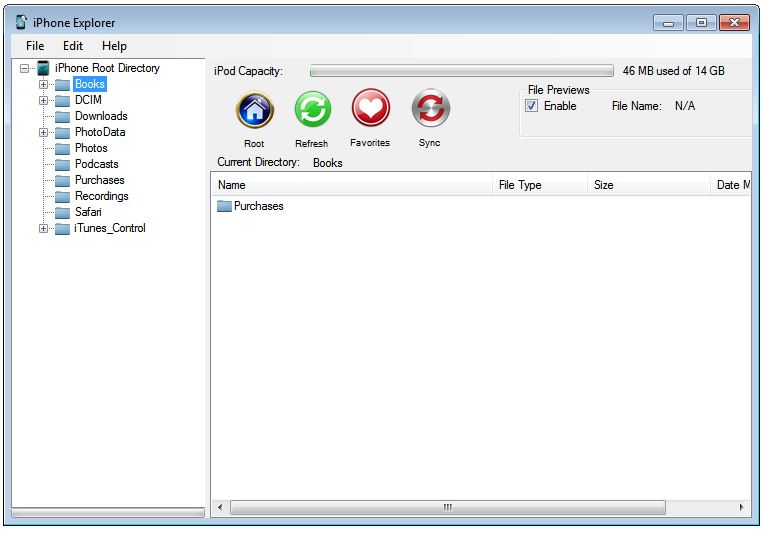
Task: Select the DCIM tree item label
Action: 88,100
